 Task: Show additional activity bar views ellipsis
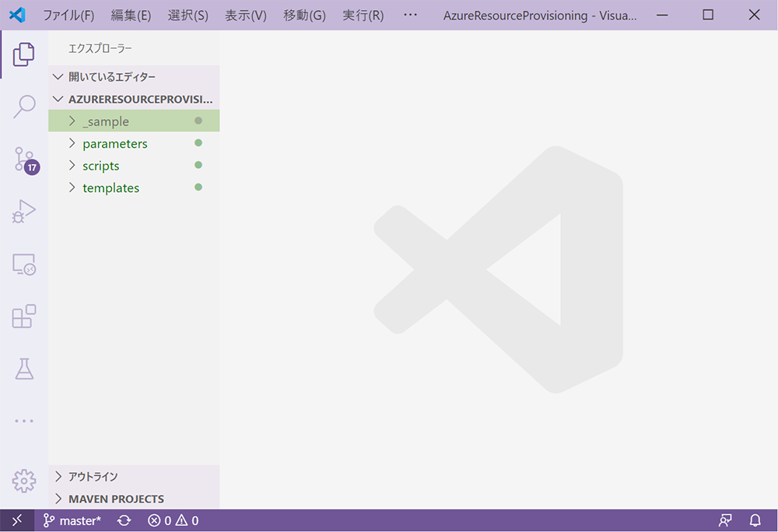(x=24, y=421)
